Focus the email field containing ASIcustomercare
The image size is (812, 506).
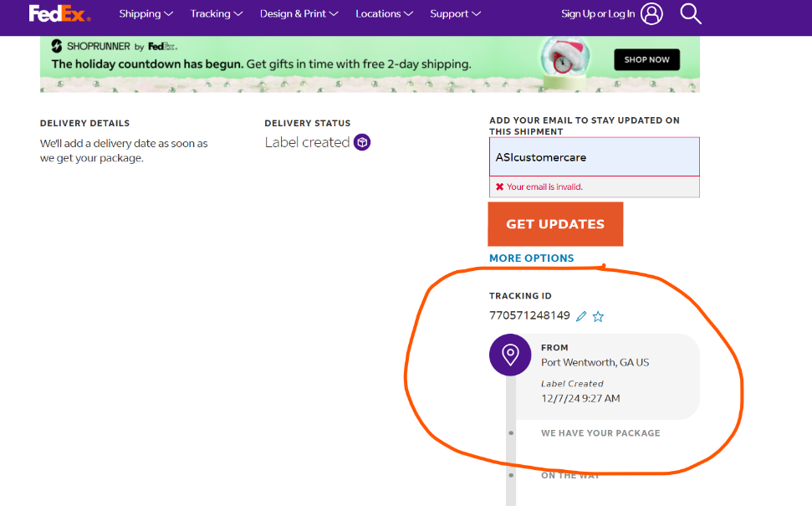(595, 157)
